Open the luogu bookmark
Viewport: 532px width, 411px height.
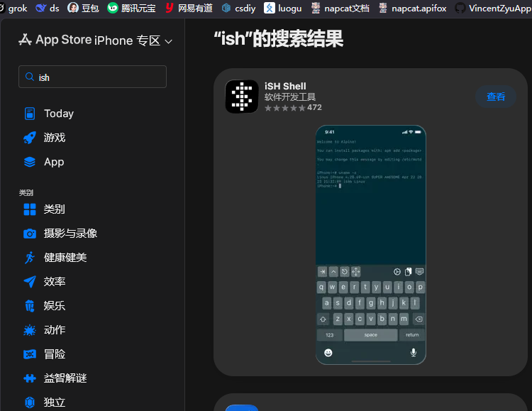pos(282,8)
